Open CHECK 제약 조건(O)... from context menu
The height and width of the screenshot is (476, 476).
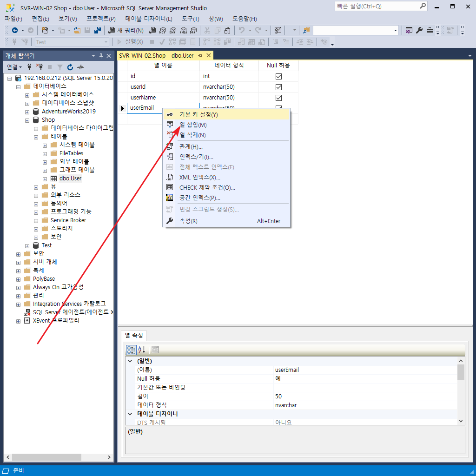pos(226,188)
